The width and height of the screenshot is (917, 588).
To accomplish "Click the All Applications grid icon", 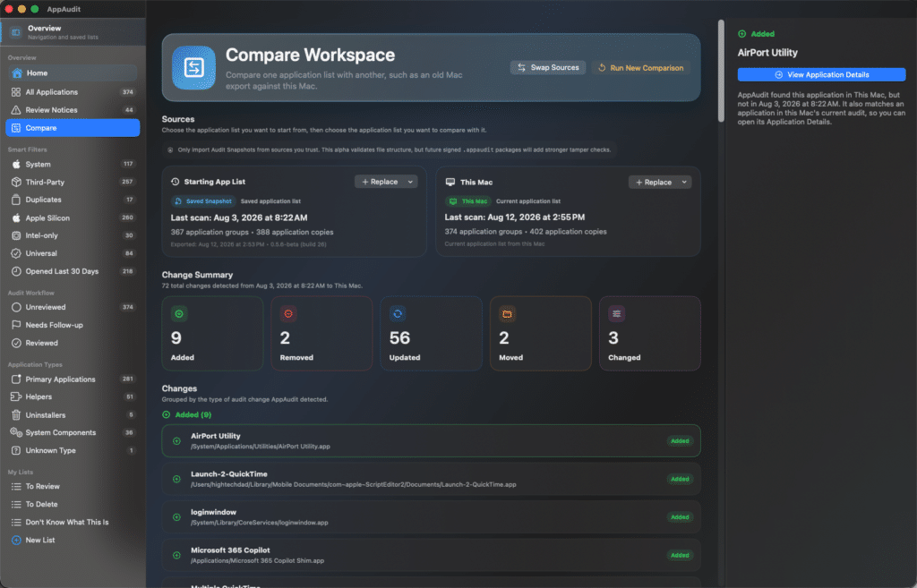I will tap(16, 92).
